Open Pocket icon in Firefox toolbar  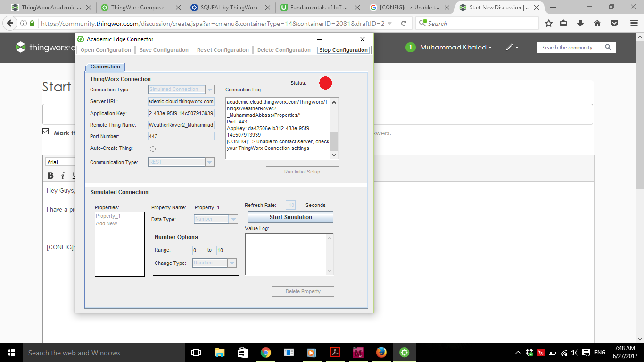click(614, 23)
